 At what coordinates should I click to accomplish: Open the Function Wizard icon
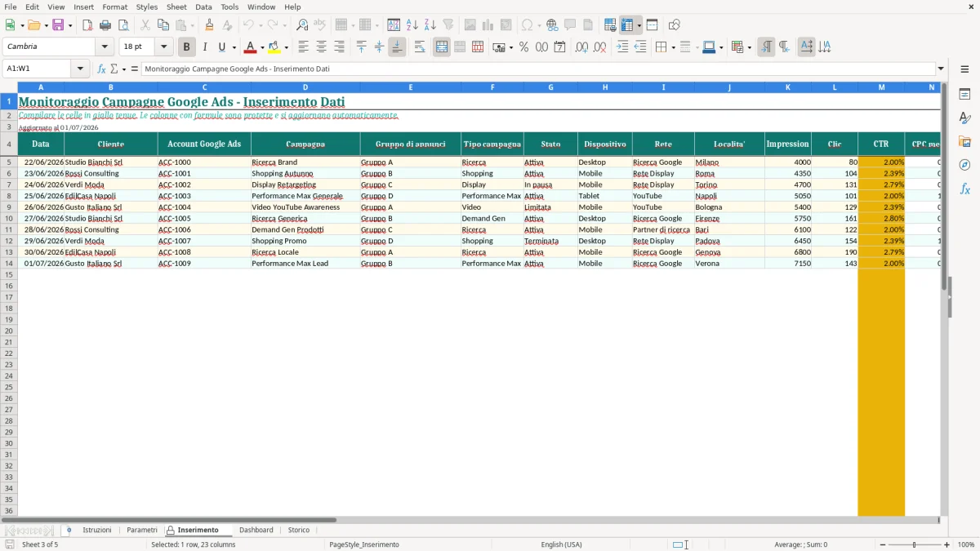point(102,69)
